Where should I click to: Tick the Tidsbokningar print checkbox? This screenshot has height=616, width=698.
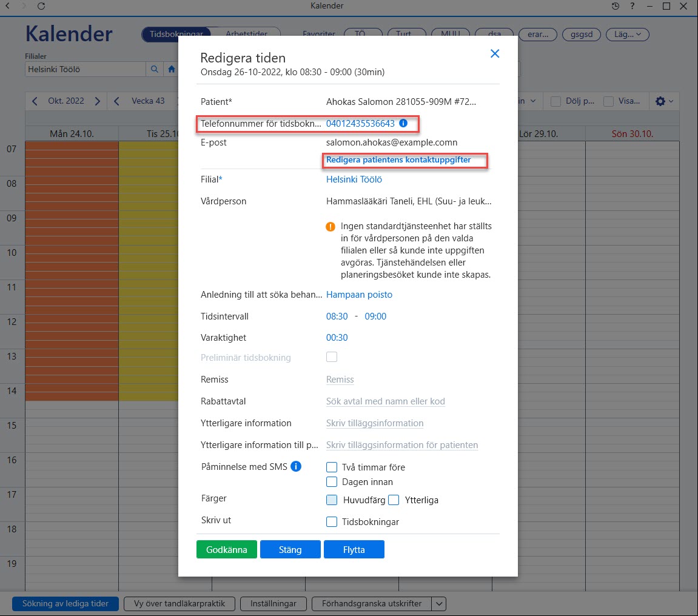click(332, 521)
